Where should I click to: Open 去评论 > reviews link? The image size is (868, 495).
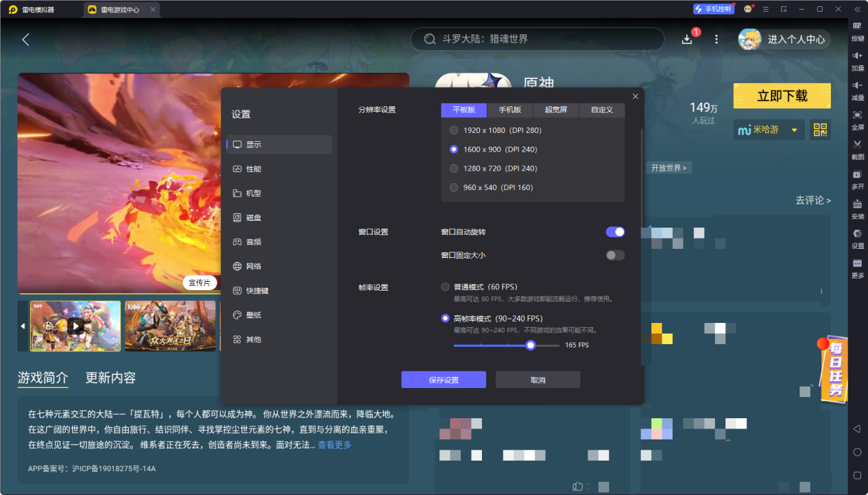point(813,200)
